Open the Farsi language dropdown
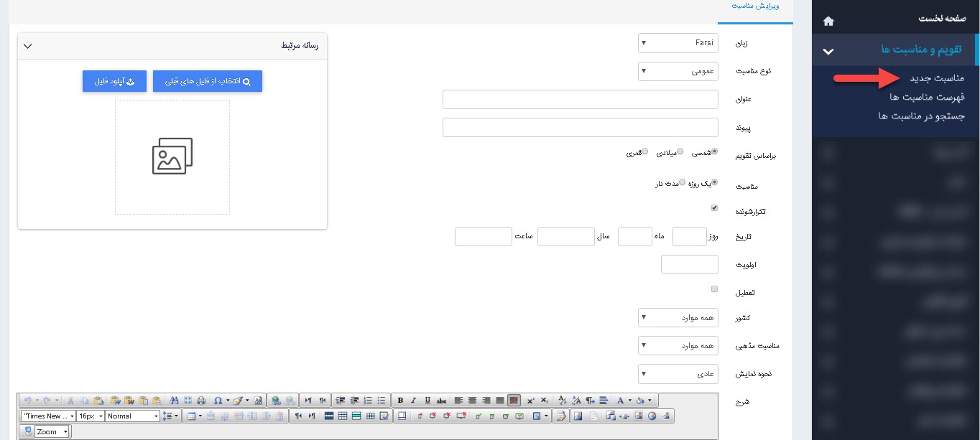The height and width of the screenshot is (440, 980). (x=678, y=44)
